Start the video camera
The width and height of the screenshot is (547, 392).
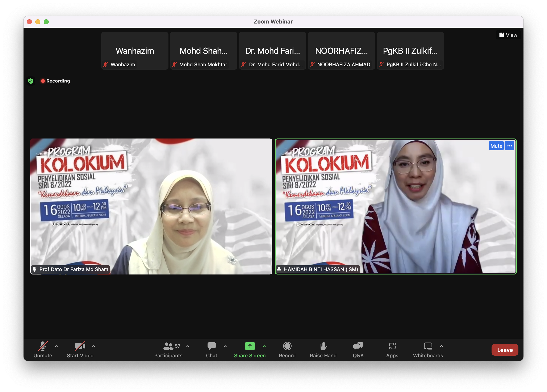click(80, 346)
